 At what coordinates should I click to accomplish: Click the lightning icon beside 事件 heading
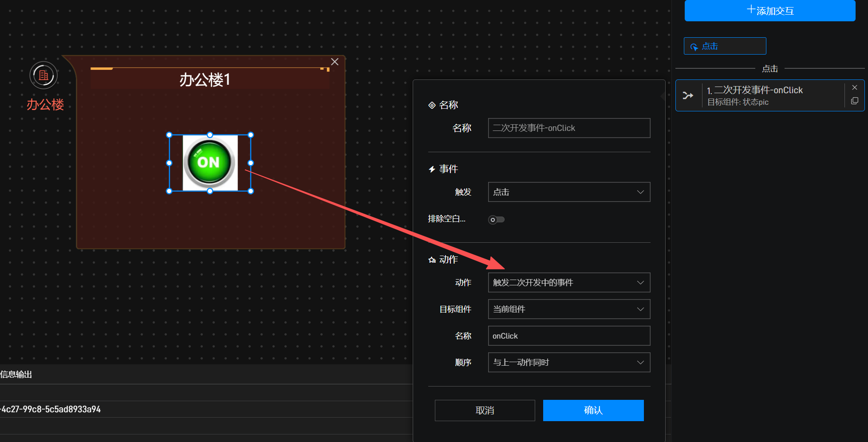(x=432, y=169)
